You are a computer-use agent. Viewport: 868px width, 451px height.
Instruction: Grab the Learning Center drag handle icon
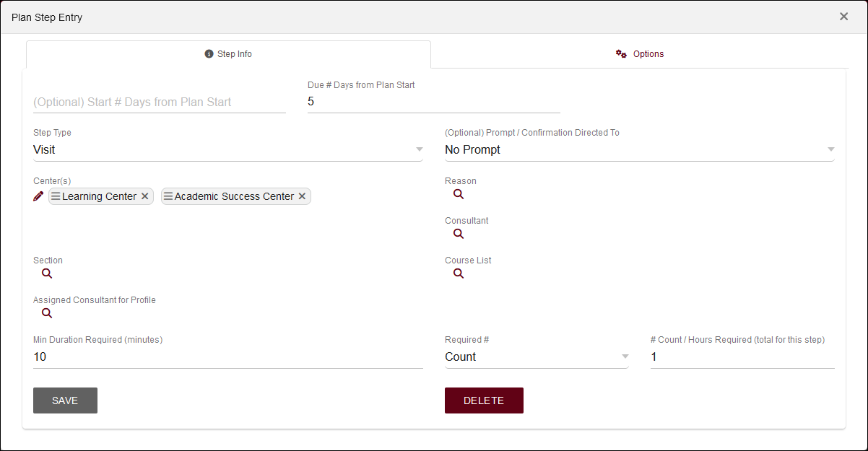tap(56, 196)
